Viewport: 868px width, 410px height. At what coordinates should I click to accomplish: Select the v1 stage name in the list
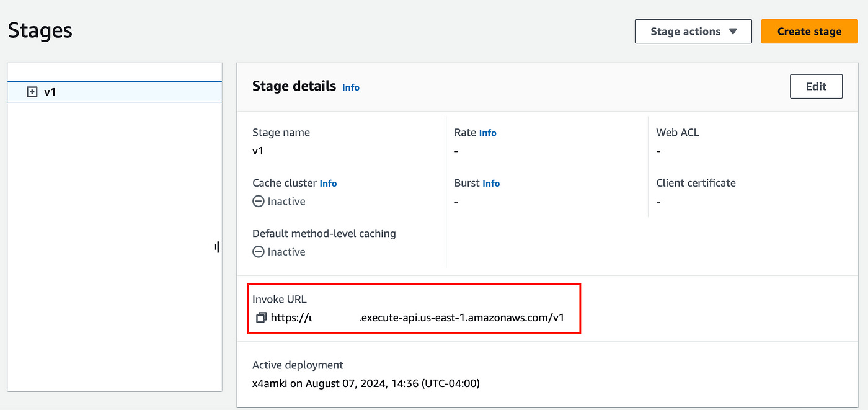point(50,92)
